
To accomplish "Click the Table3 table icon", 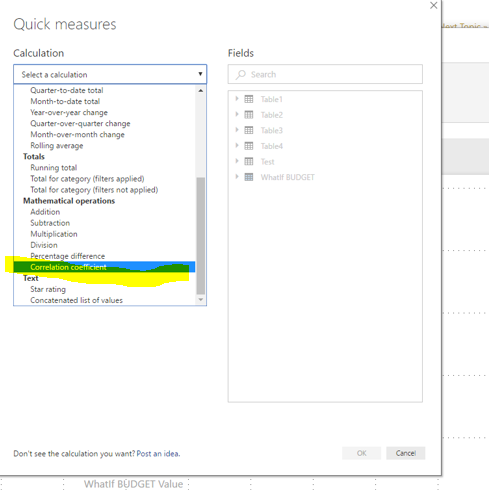I will tap(249, 130).
